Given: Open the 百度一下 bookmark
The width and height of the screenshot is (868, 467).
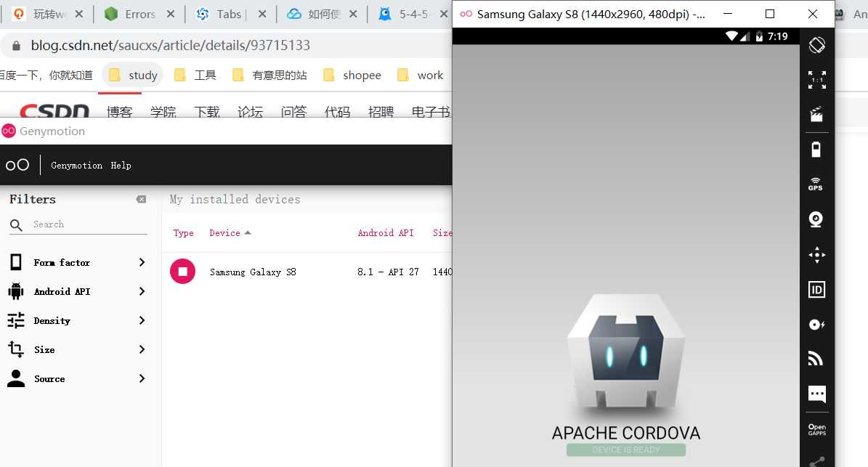Looking at the screenshot, I should click(x=46, y=76).
